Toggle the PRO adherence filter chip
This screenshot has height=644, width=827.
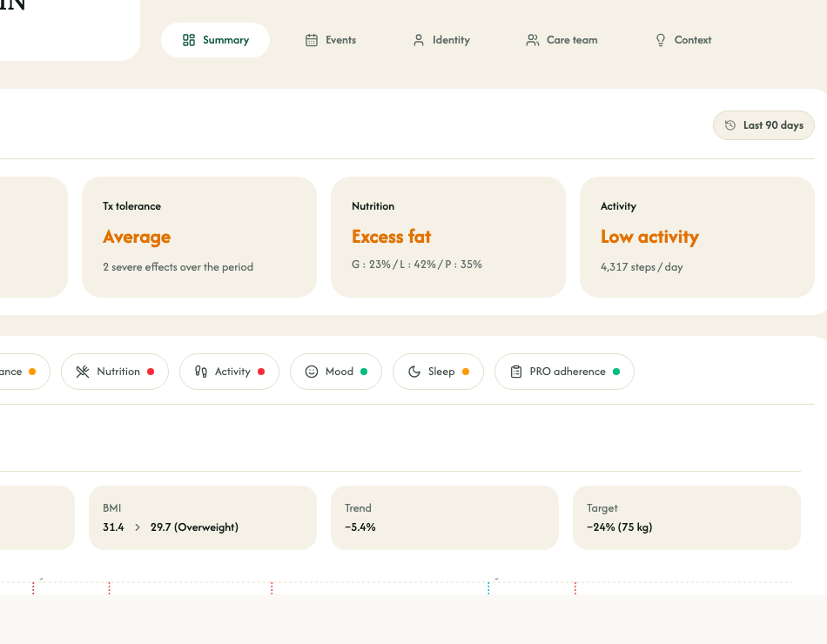564,372
